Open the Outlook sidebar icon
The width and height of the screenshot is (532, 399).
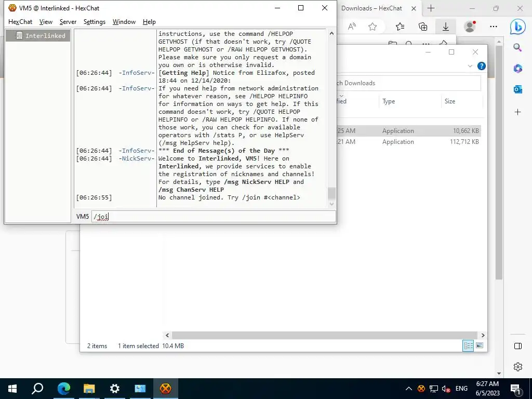[x=517, y=89]
